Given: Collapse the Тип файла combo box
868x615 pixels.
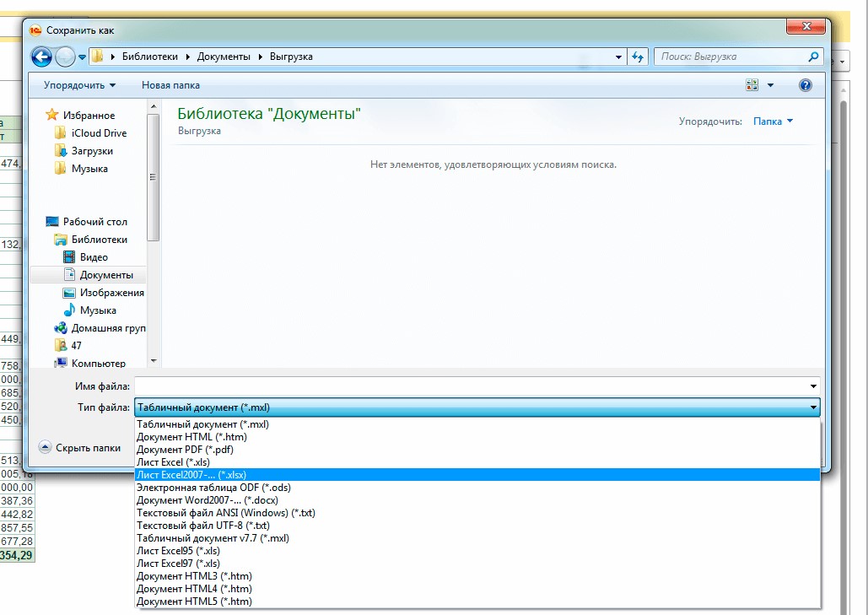Looking at the screenshot, I should click(x=813, y=407).
